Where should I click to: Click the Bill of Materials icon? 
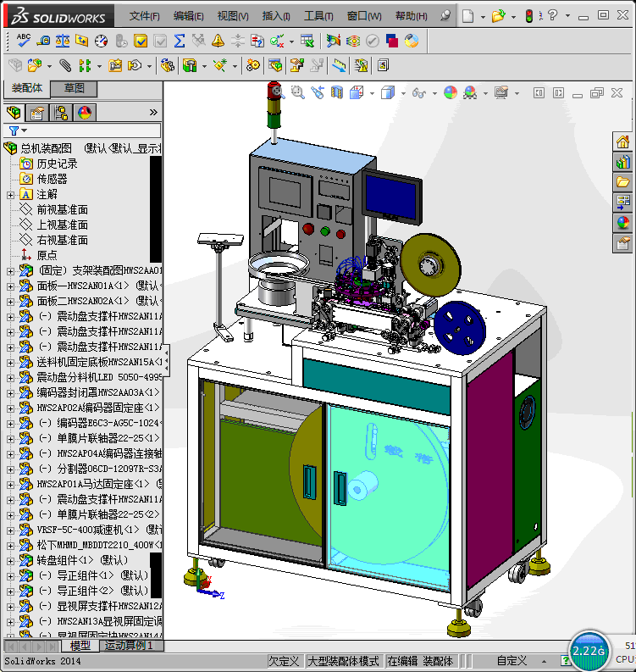point(275,65)
